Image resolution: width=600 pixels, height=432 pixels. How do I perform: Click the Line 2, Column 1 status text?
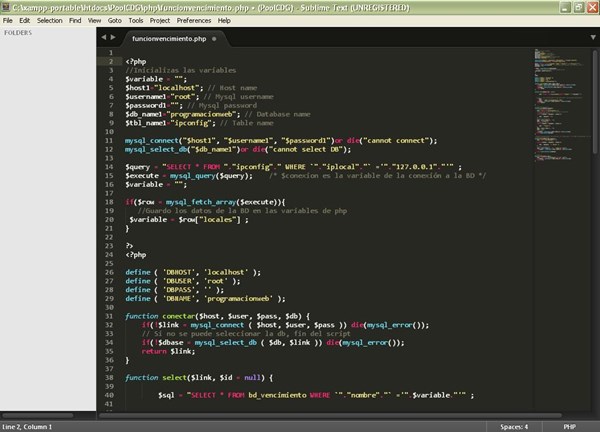point(28,426)
